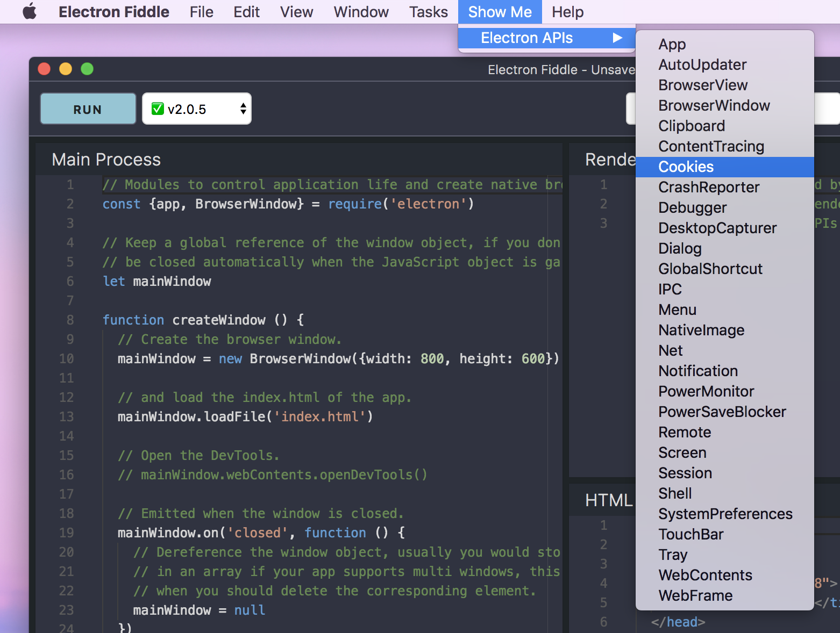840x633 pixels.
Task: Click the green checkmark version icon
Action: (158, 109)
